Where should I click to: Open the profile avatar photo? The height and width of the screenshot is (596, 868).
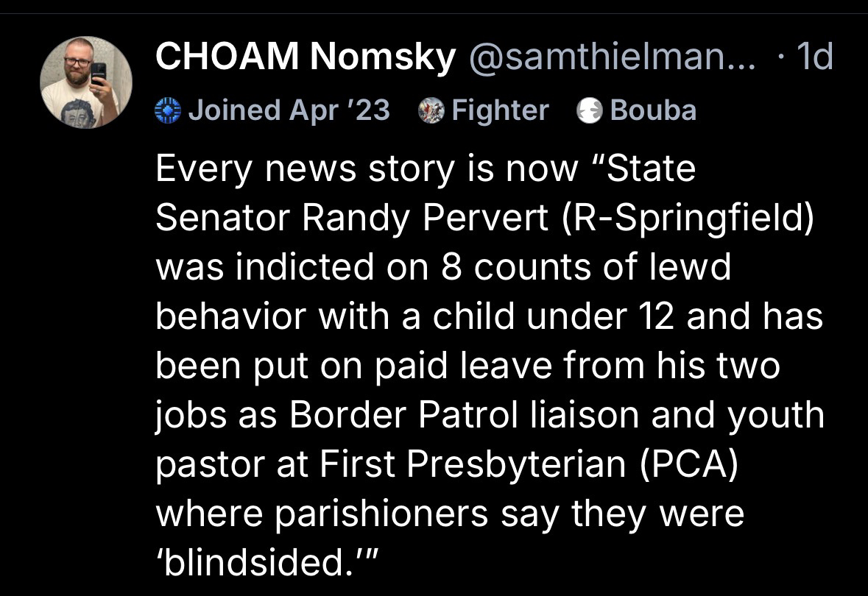tap(85, 82)
